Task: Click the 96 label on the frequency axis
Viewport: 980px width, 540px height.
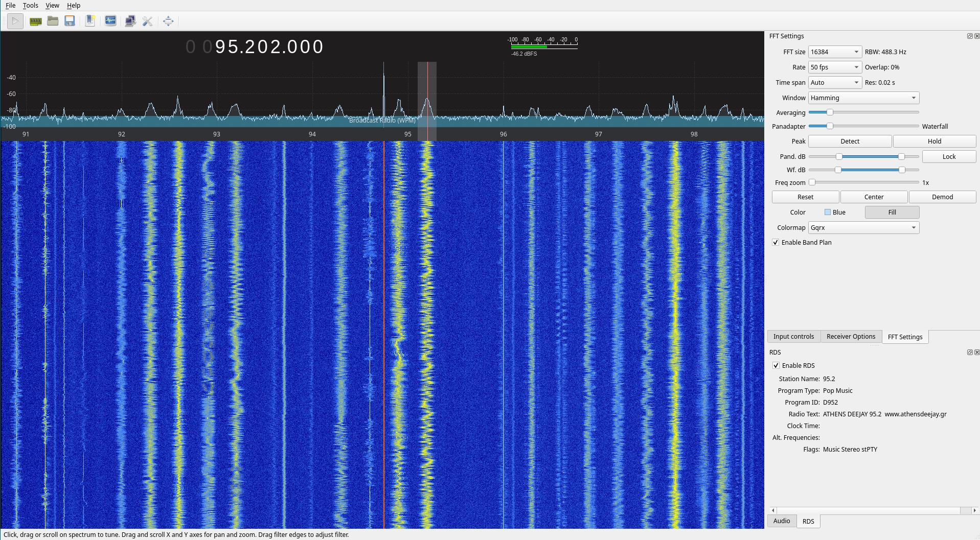Action: 504,134
